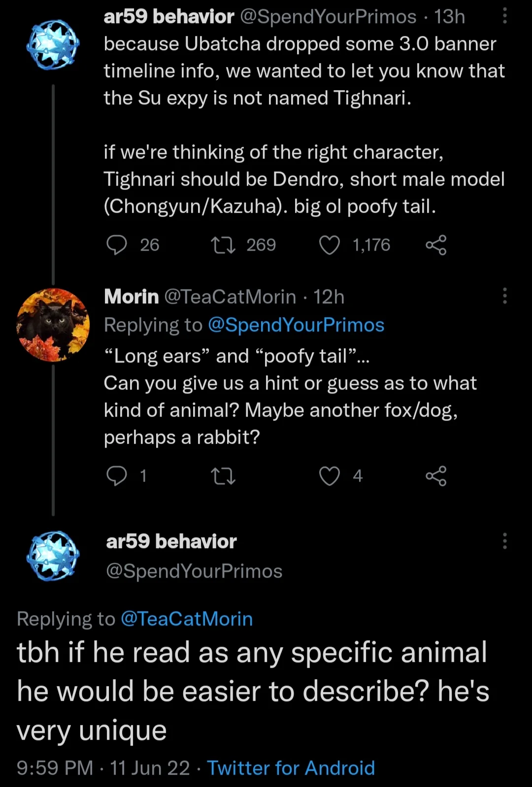Open ar59 behavior avatar on top tweet
Viewport: 532px width, 787px height.
tap(53, 44)
